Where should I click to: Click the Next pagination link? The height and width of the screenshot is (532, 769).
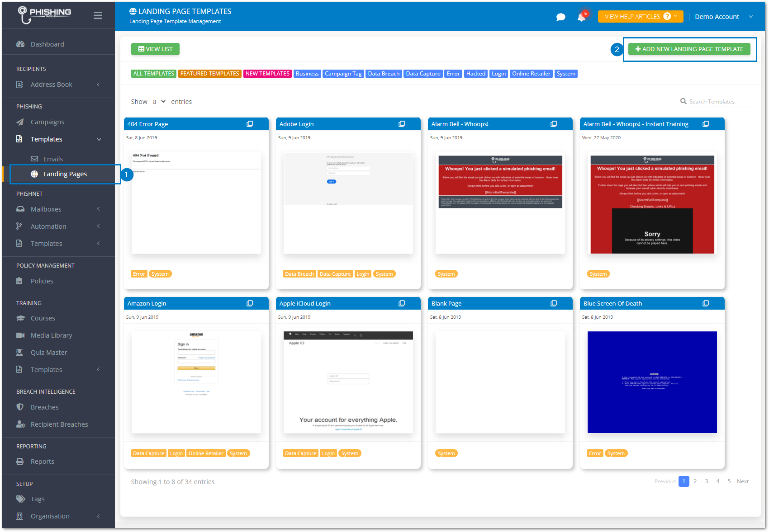(742, 481)
